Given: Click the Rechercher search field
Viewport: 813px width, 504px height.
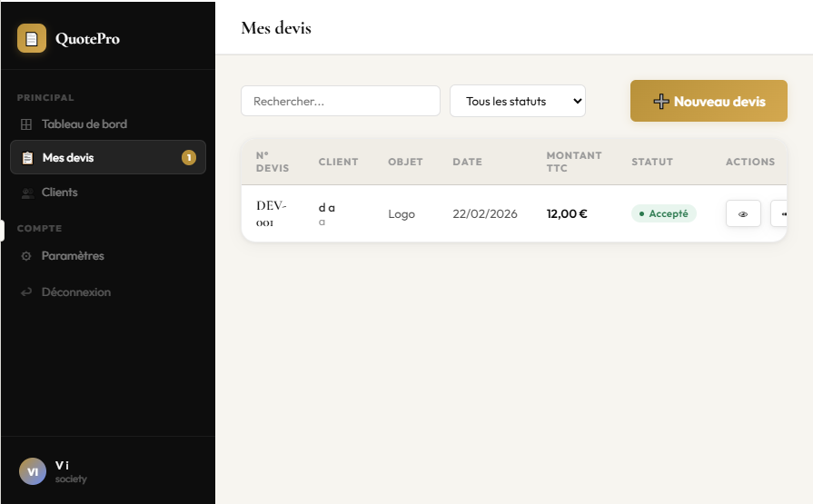Looking at the screenshot, I should pyautogui.click(x=340, y=102).
